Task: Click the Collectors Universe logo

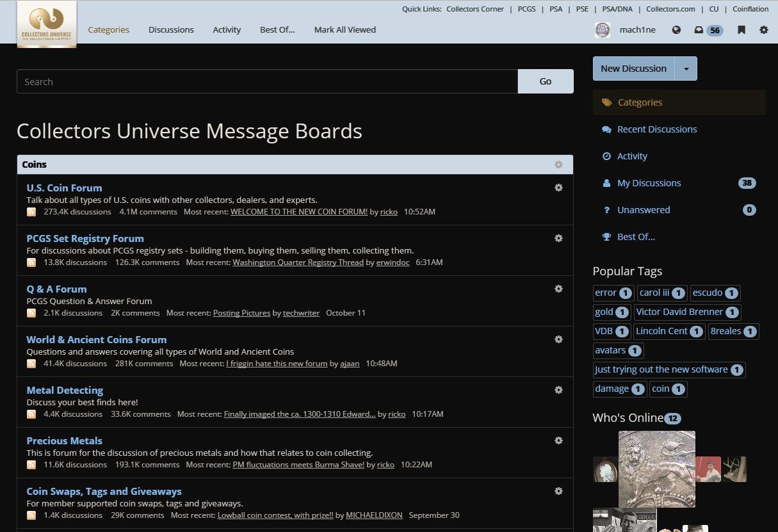Action: coord(47,24)
